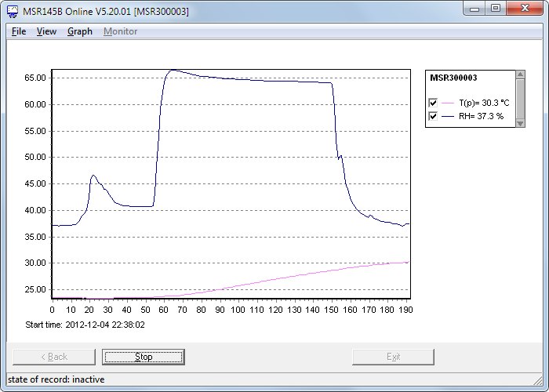Click the pink T(p) line sample in legend
The image size is (549, 392).
[x=448, y=103]
